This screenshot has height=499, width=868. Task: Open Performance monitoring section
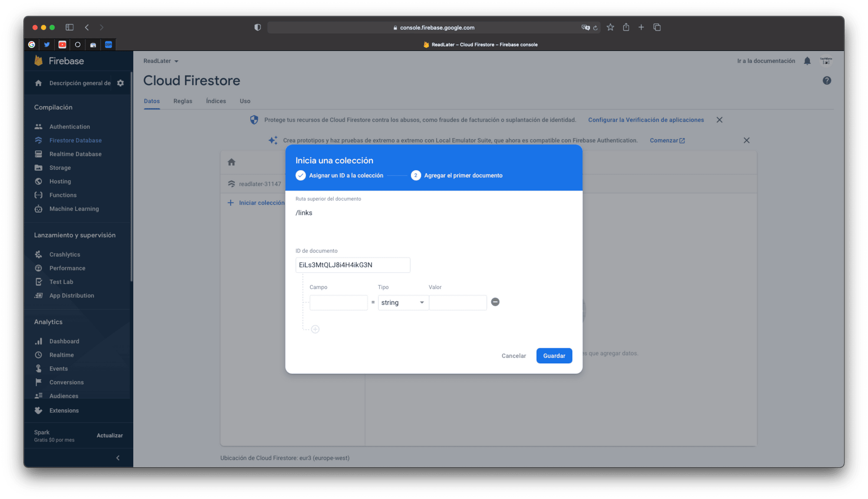(x=67, y=268)
